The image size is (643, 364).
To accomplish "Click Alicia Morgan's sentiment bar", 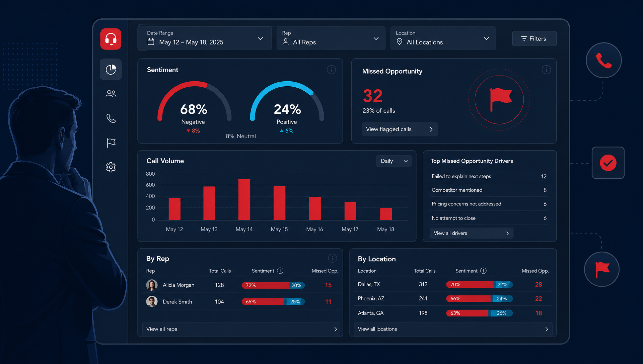I will click(x=273, y=285).
